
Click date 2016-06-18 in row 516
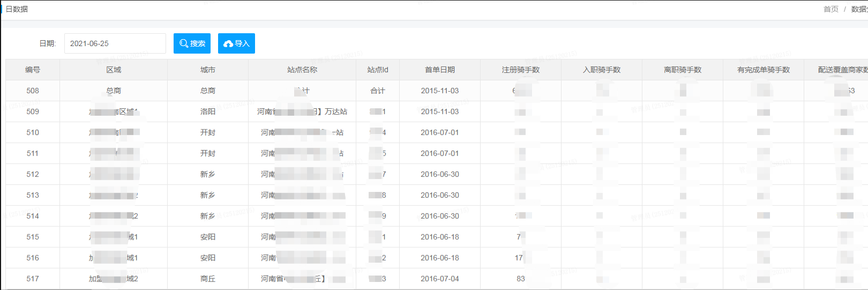click(x=440, y=258)
